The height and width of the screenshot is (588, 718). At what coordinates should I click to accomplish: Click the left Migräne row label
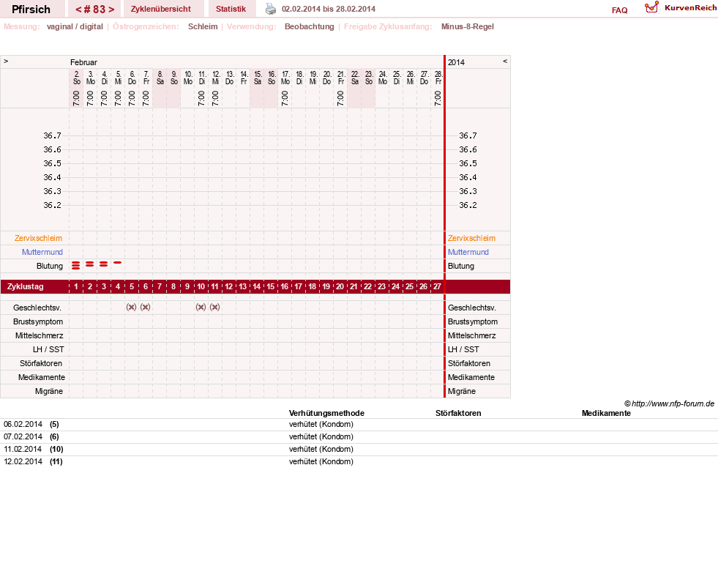pos(49,391)
